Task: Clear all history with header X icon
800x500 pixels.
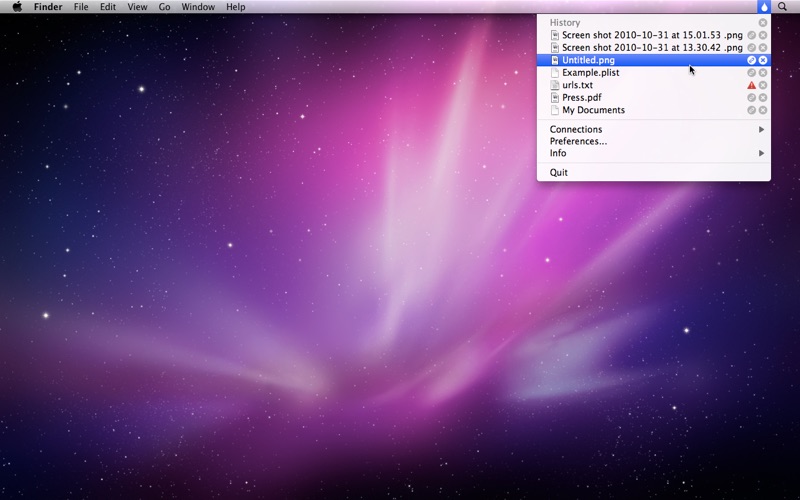Action: 763,22
